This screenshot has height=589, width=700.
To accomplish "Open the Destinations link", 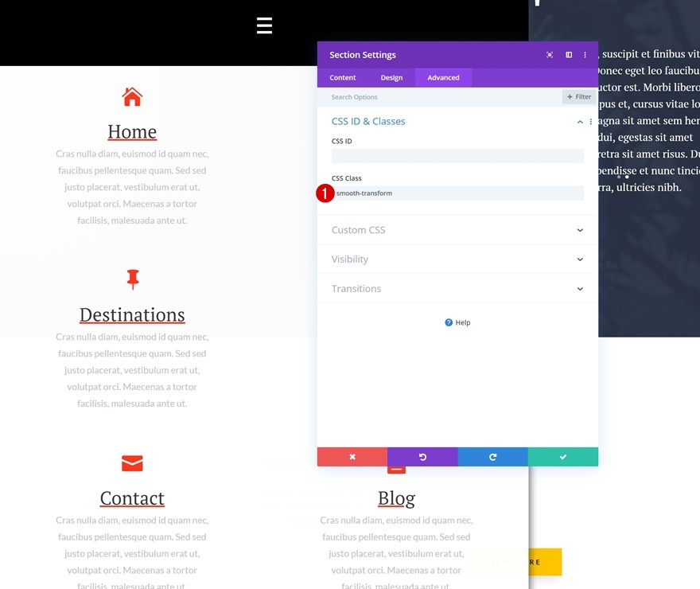I will click(132, 315).
